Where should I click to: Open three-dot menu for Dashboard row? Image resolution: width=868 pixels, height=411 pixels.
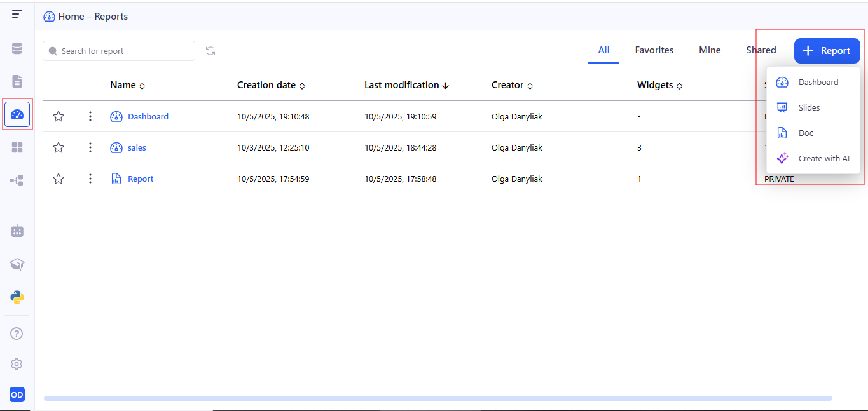click(x=90, y=116)
